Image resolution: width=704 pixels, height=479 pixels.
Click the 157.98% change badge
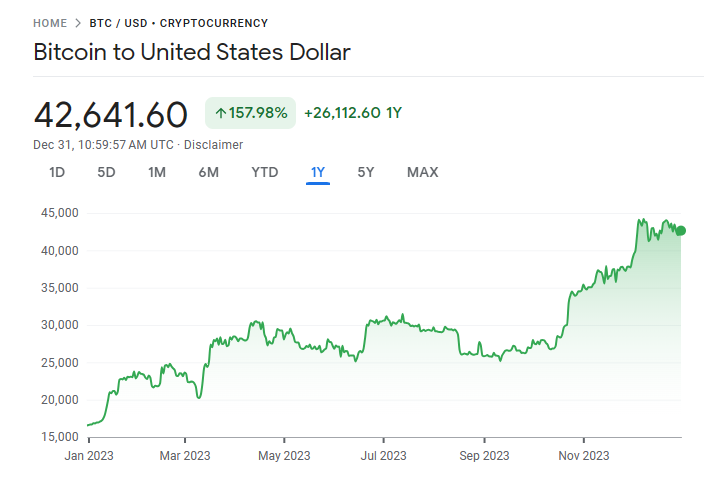(251, 113)
